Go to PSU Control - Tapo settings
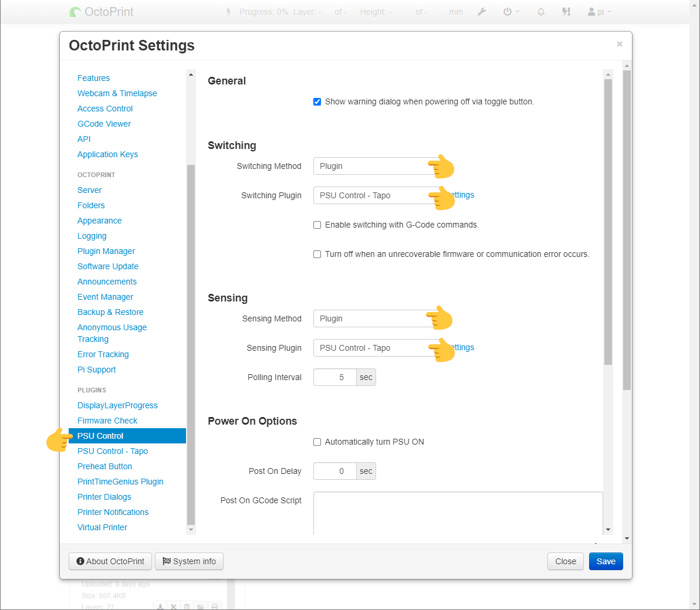700x610 pixels. [x=113, y=451]
